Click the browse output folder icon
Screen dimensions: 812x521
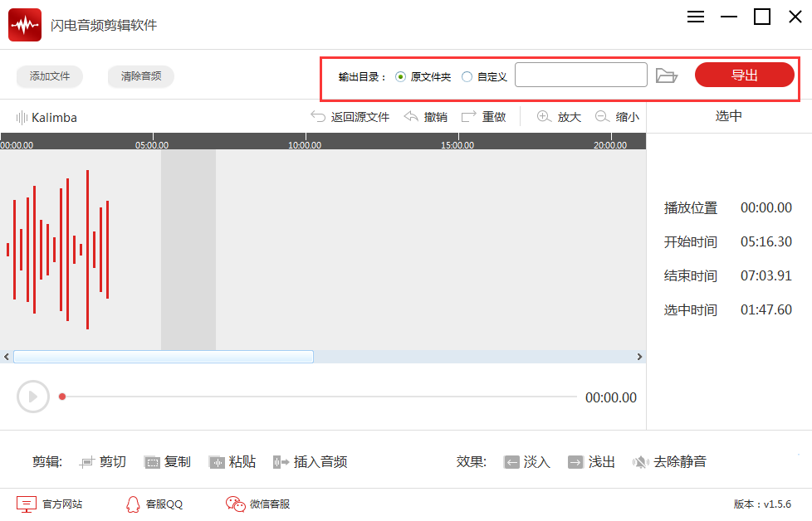coord(667,75)
